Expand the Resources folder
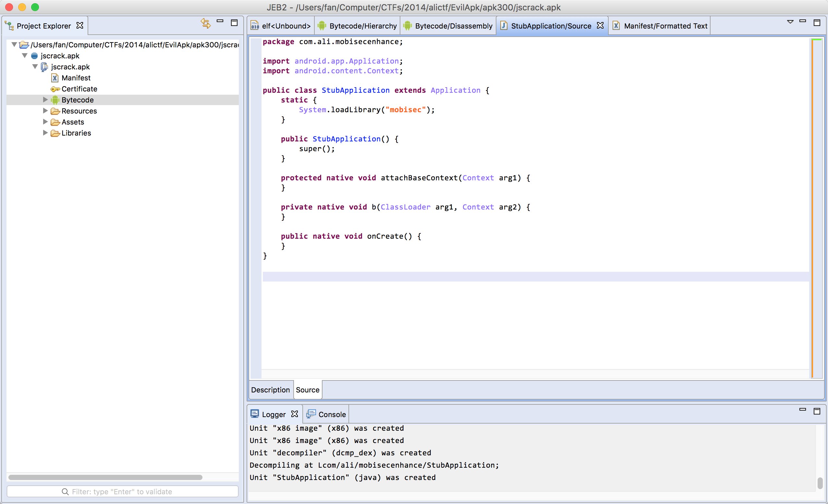Image resolution: width=828 pixels, height=504 pixels. (45, 111)
